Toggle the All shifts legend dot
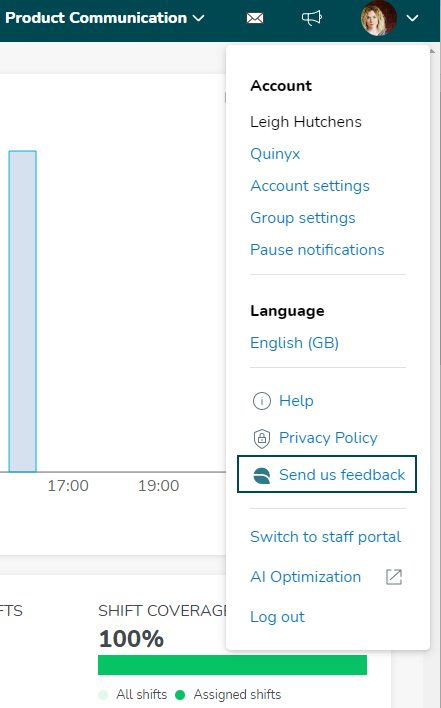This screenshot has height=708, width=441. (x=103, y=694)
